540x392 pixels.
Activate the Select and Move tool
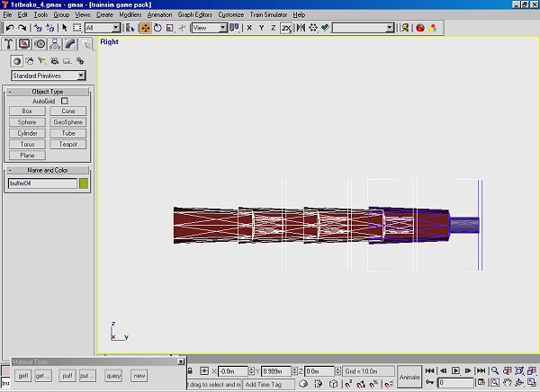(x=146, y=28)
